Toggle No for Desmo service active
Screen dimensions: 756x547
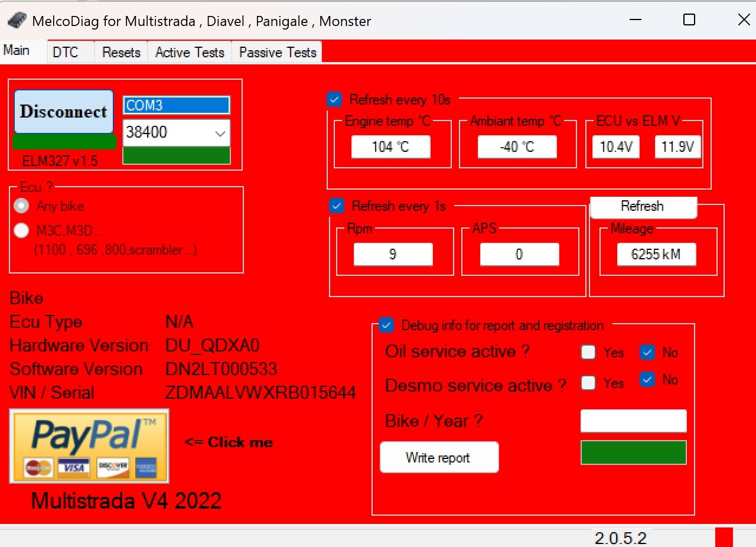click(647, 379)
